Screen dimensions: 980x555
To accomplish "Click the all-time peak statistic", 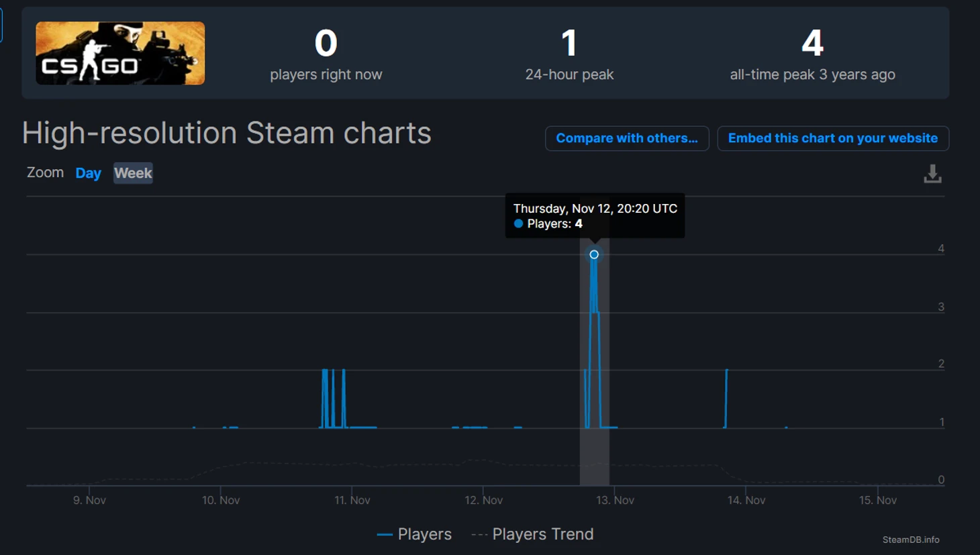I will pos(812,54).
